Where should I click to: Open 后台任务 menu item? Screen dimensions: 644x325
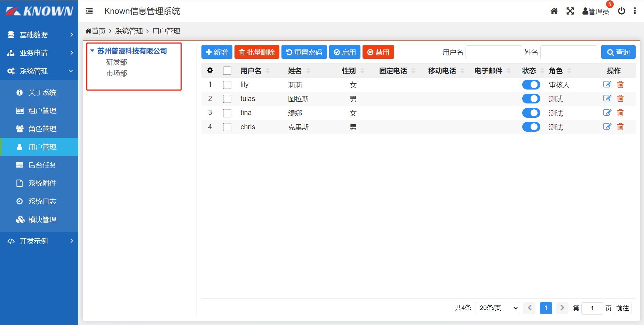(x=39, y=165)
